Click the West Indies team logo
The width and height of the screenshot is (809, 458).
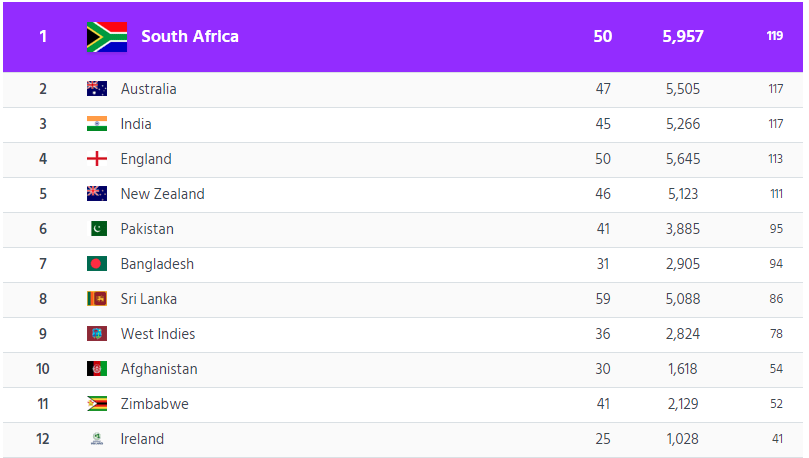97,334
